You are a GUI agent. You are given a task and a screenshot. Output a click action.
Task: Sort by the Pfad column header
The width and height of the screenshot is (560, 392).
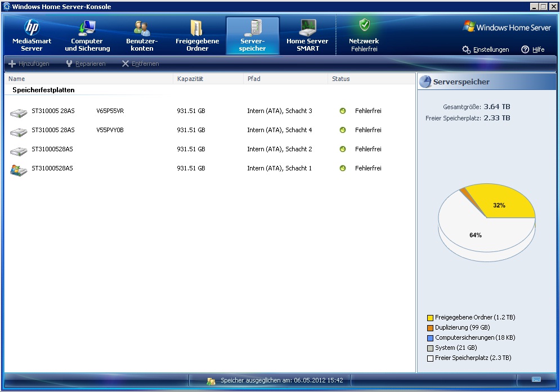(x=286, y=79)
